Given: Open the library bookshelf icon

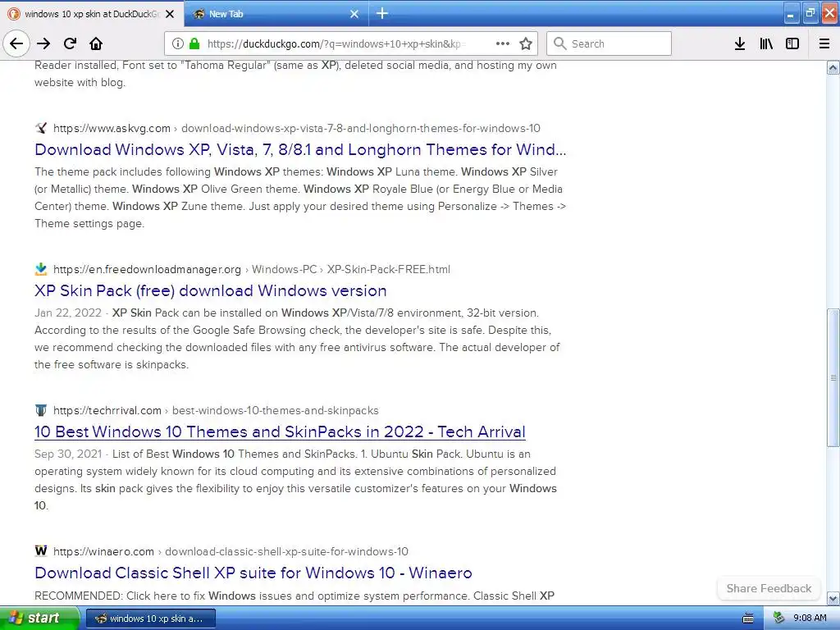Looking at the screenshot, I should pos(767,43).
